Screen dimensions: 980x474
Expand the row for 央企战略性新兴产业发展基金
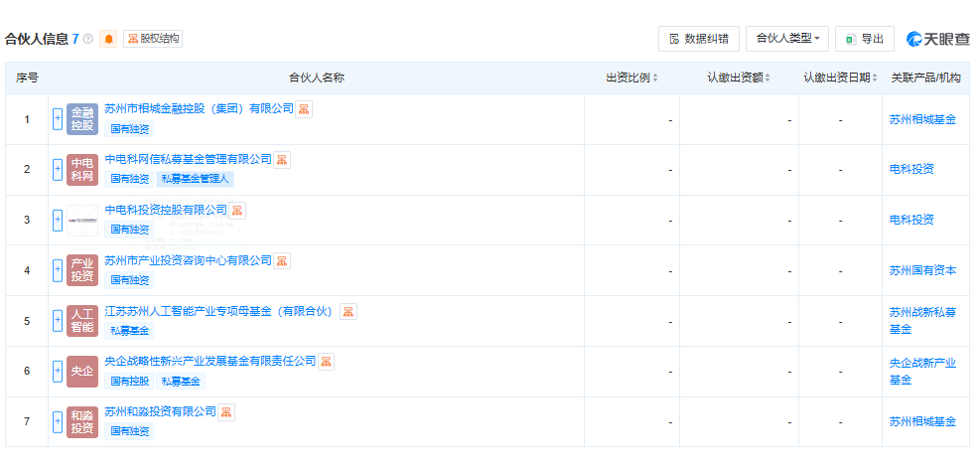58,372
